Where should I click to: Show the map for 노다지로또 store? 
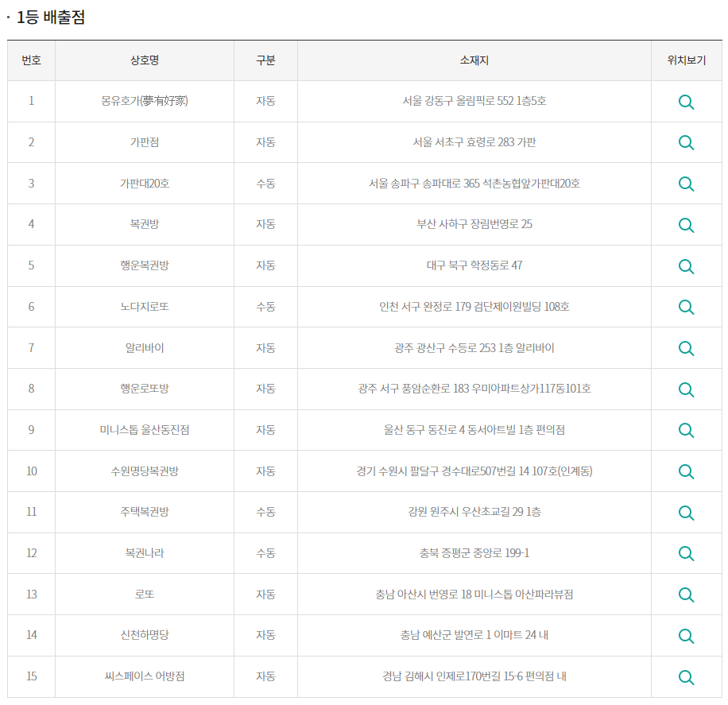[x=685, y=307]
